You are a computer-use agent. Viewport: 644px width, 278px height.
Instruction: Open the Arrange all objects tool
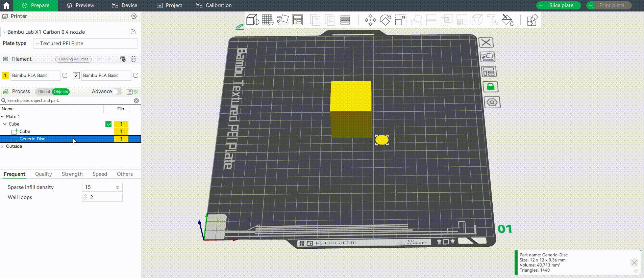[298, 20]
